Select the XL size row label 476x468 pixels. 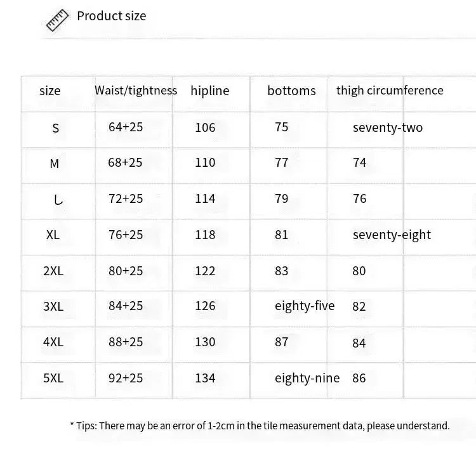click(53, 235)
